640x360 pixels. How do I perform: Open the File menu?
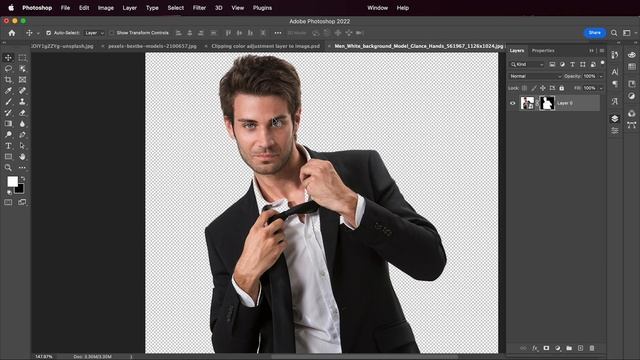pos(65,8)
